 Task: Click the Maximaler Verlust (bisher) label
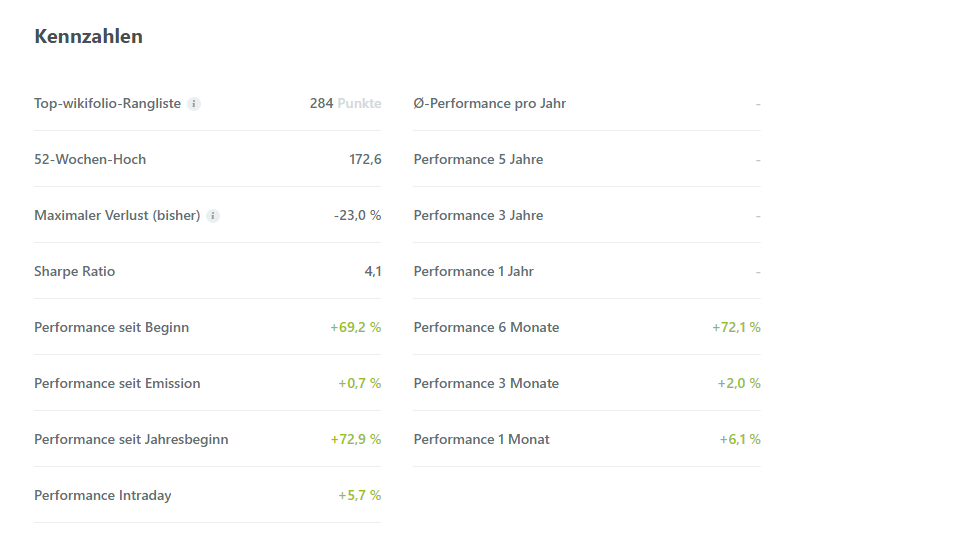[117, 216]
